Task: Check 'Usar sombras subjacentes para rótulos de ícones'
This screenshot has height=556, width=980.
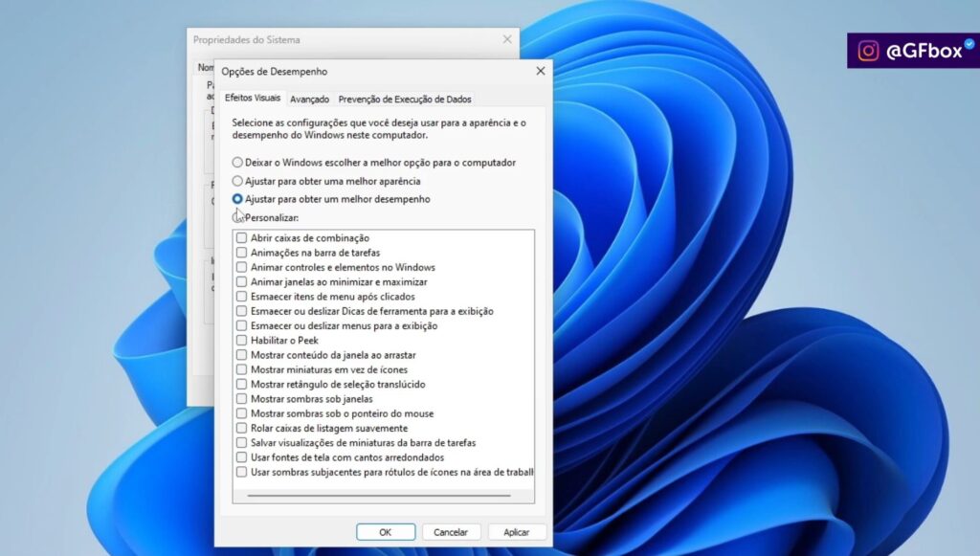Action: coord(241,472)
